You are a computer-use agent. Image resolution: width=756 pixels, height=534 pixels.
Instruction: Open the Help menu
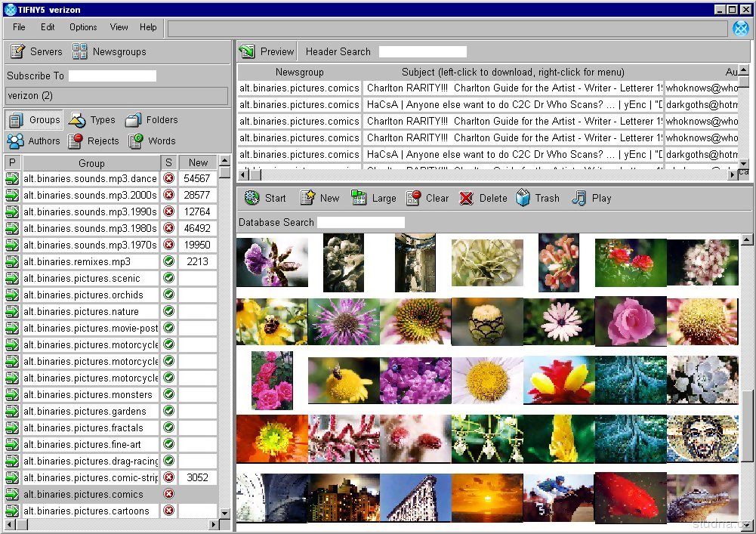[148, 27]
